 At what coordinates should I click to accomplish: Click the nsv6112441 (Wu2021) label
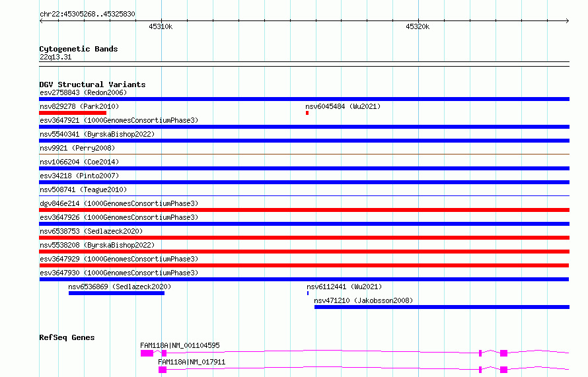pos(344,287)
